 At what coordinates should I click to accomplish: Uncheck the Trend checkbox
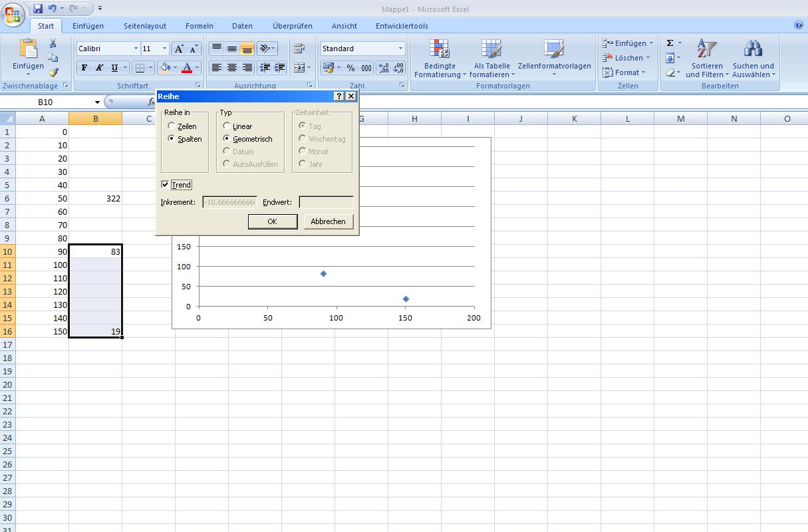tap(166, 185)
